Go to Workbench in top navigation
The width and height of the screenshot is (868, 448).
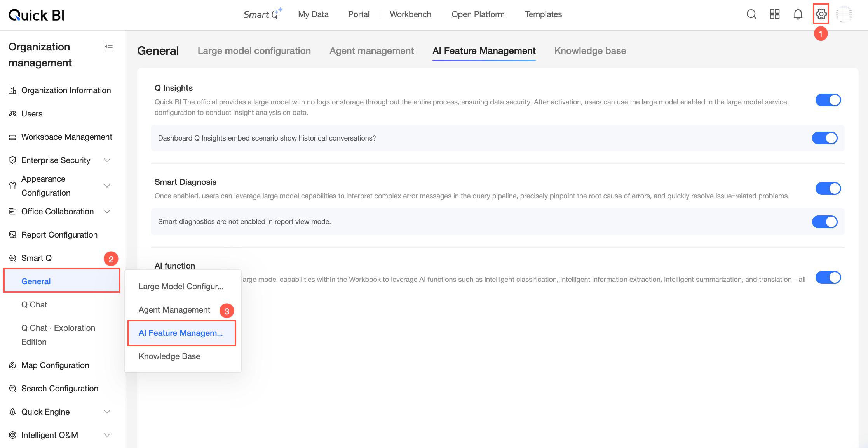tap(410, 14)
